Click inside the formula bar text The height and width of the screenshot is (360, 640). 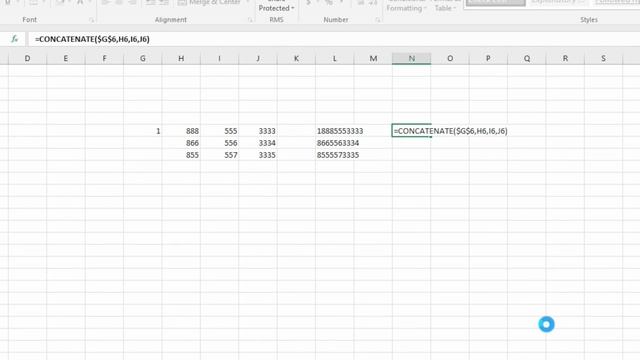tap(92, 39)
